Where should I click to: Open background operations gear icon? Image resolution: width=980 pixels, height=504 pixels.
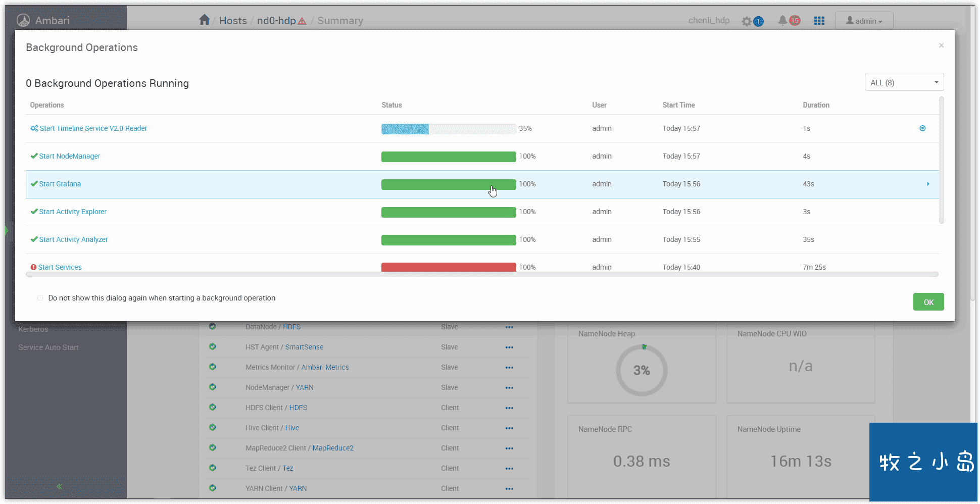(x=747, y=21)
